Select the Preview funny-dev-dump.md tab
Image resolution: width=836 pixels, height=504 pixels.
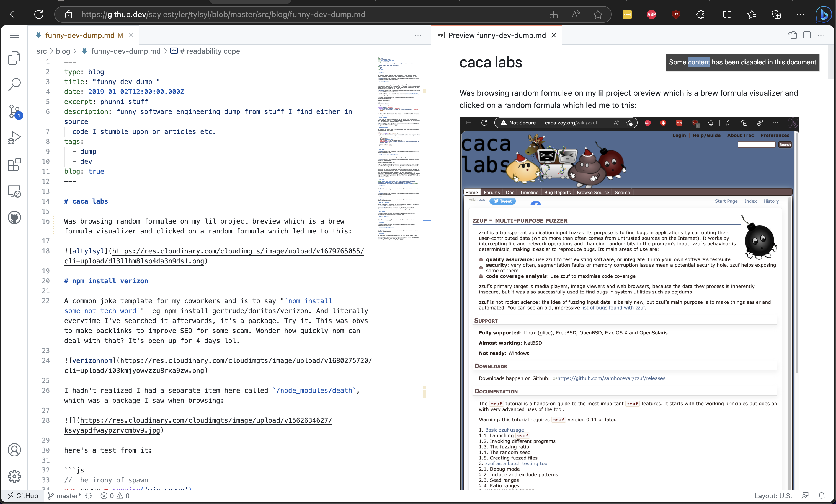(497, 35)
